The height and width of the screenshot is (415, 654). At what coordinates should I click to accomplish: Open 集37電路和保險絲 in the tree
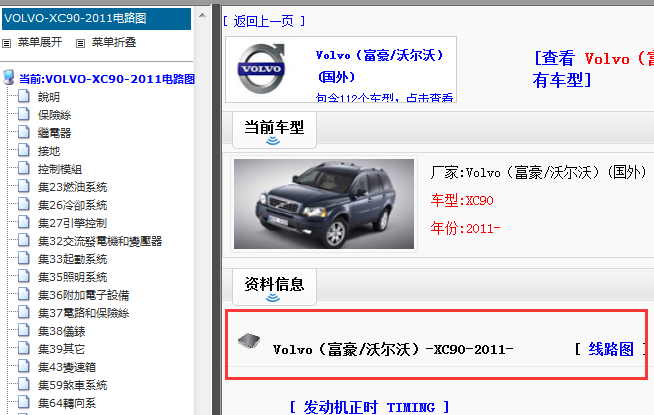(x=83, y=313)
